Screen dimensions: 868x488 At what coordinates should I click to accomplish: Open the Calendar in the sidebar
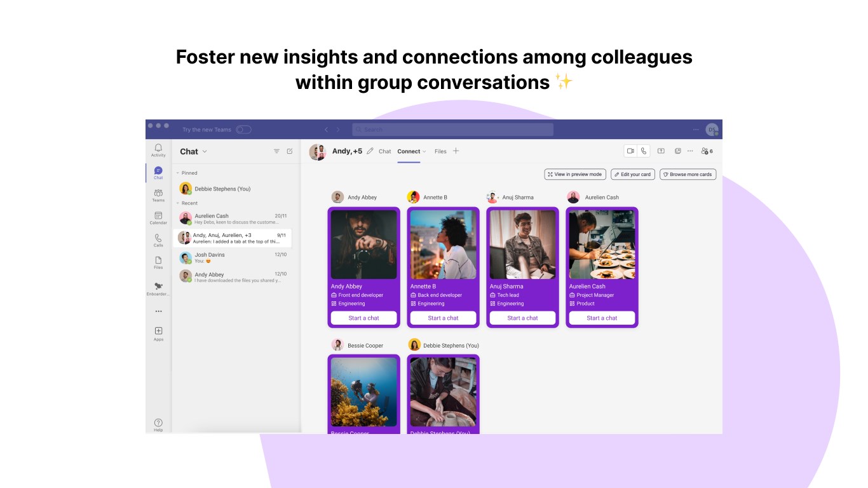[158, 218]
